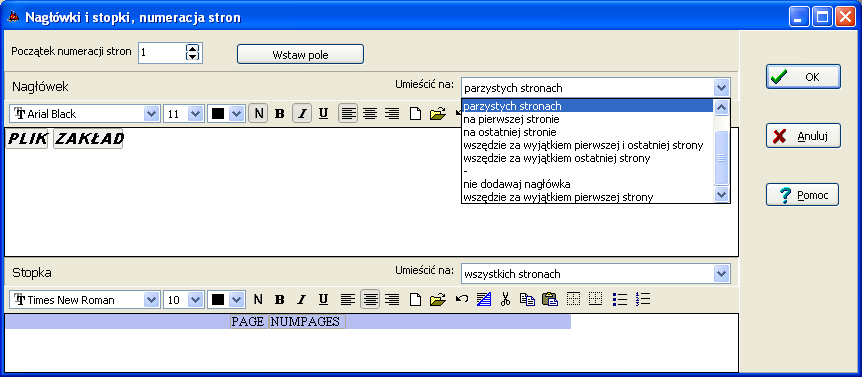Align footer text right
Image resolution: width=862 pixels, height=377 pixels.
coord(391,300)
